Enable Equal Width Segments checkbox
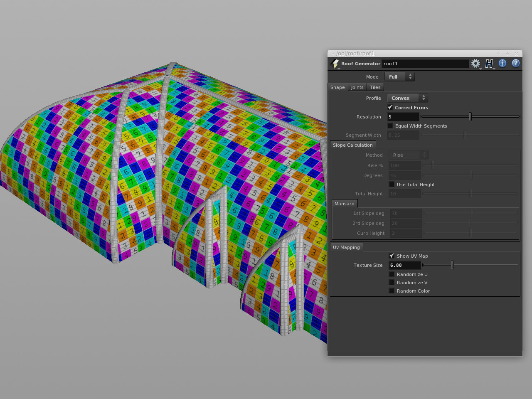This screenshot has width=532, height=399. point(390,126)
